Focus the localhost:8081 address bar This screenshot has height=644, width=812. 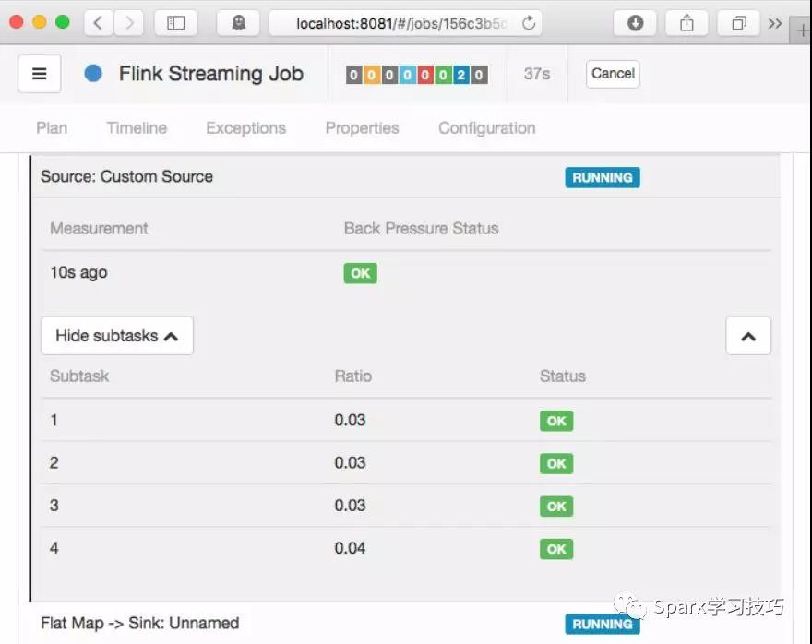click(405, 23)
